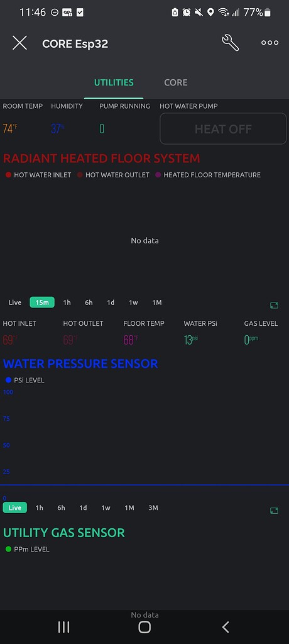The image size is (289, 644).
Task: Choose the 1w range on floor chart
Action: point(133,303)
